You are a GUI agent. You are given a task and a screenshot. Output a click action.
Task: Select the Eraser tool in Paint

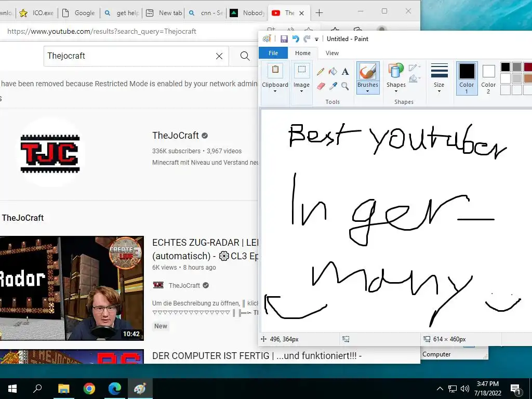point(321,86)
